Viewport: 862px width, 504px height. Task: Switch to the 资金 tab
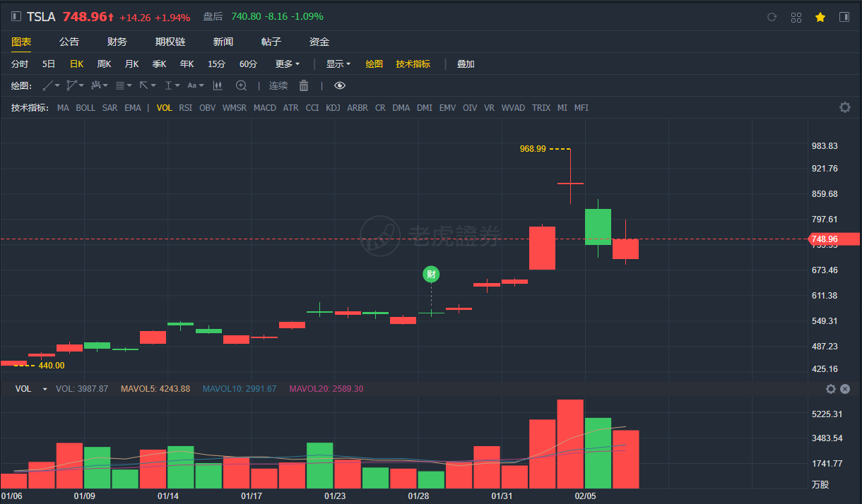coord(319,42)
